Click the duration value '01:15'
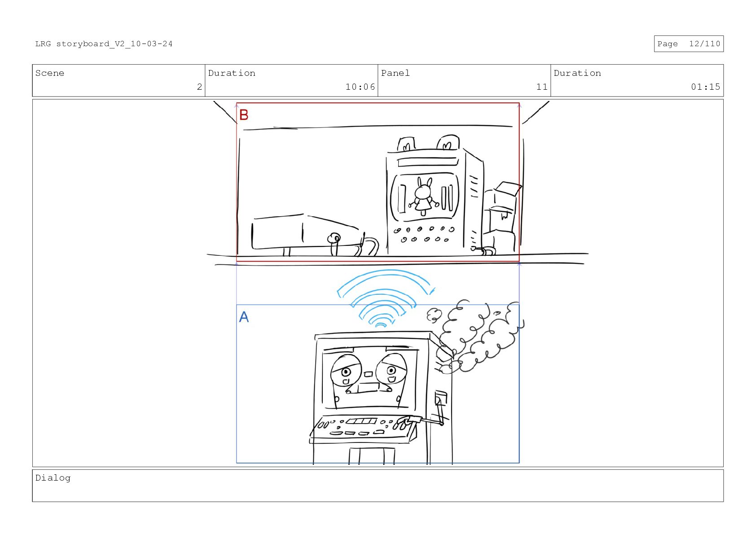The width and height of the screenshot is (756, 534). pyautogui.click(x=705, y=87)
